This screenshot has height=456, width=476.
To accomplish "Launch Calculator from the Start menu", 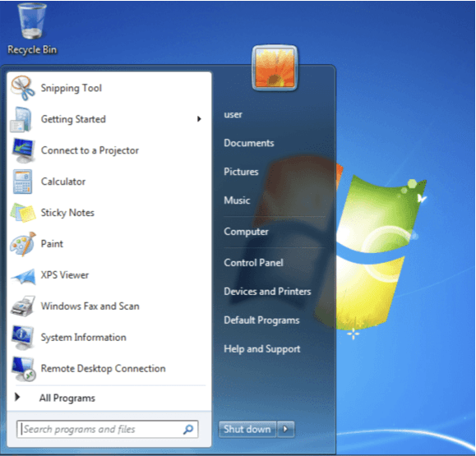I will point(63,182).
